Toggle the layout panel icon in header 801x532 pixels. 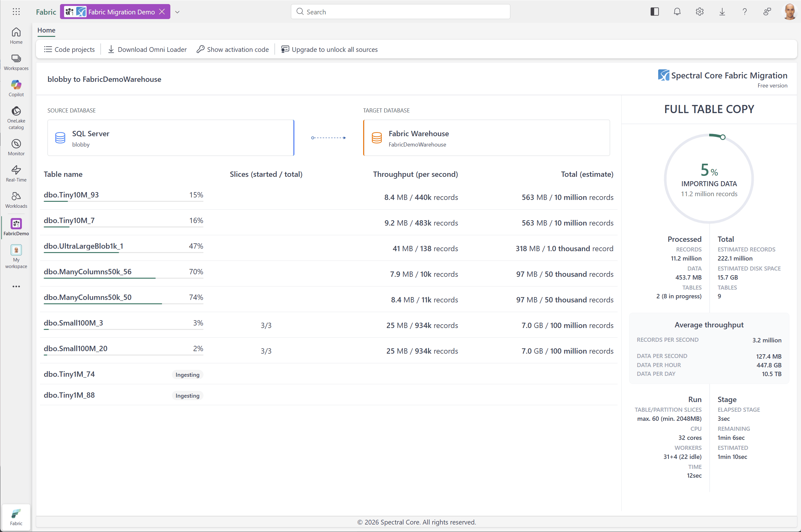(x=654, y=12)
